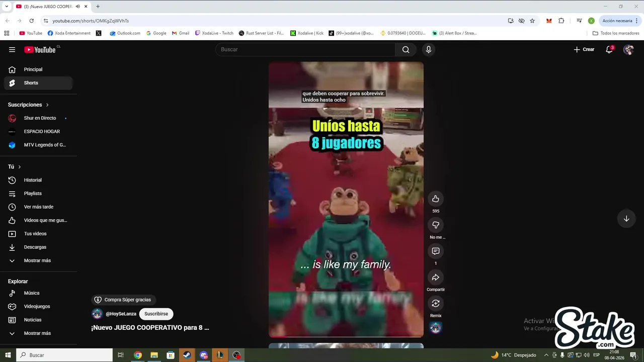
Task: Open the tab search dropdown arrow
Action: (7, 7)
